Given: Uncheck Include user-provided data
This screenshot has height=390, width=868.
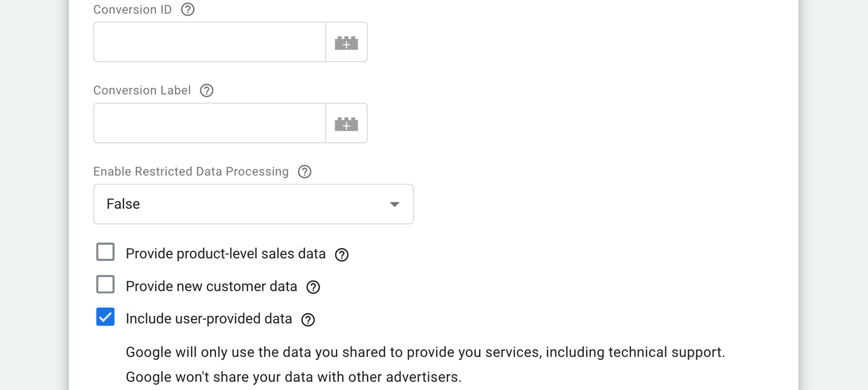Looking at the screenshot, I should tap(105, 317).
